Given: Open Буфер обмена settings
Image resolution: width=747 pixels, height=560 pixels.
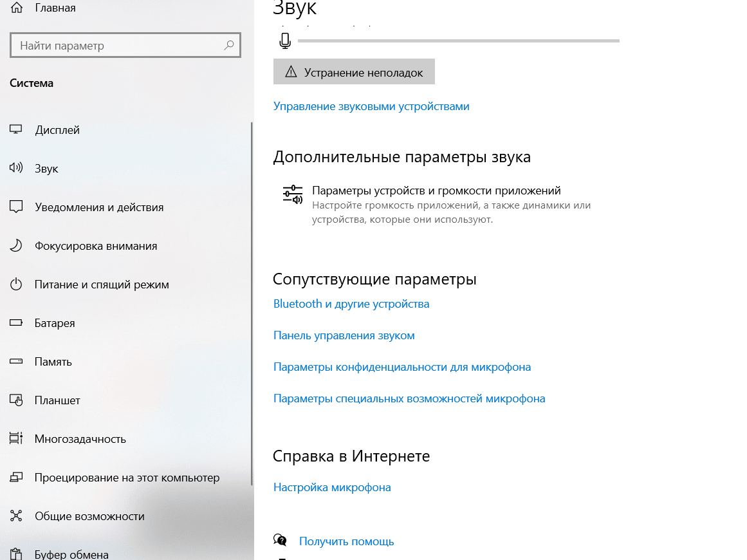Looking at the screenshot, I should tap(71, 554).
